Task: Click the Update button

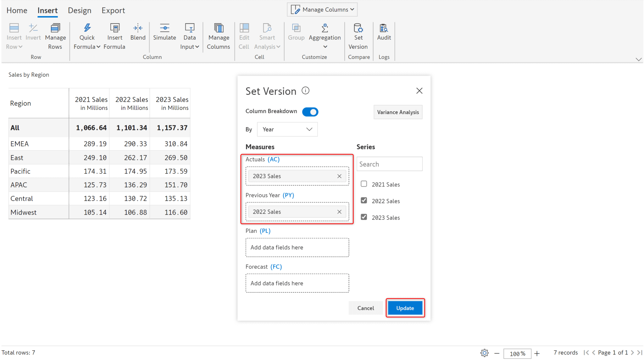Action: pyautogui.click(x=405, y=308)
